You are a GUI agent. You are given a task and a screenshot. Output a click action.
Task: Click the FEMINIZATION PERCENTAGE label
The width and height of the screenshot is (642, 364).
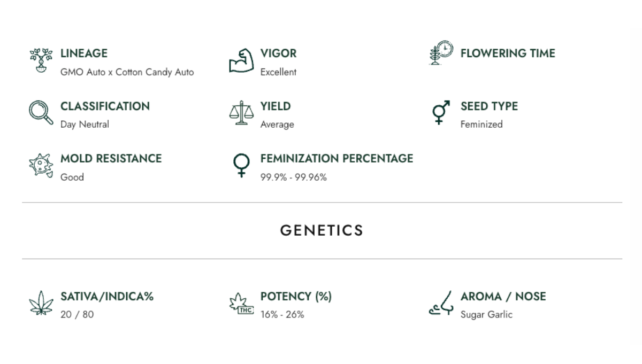point(337,159)
